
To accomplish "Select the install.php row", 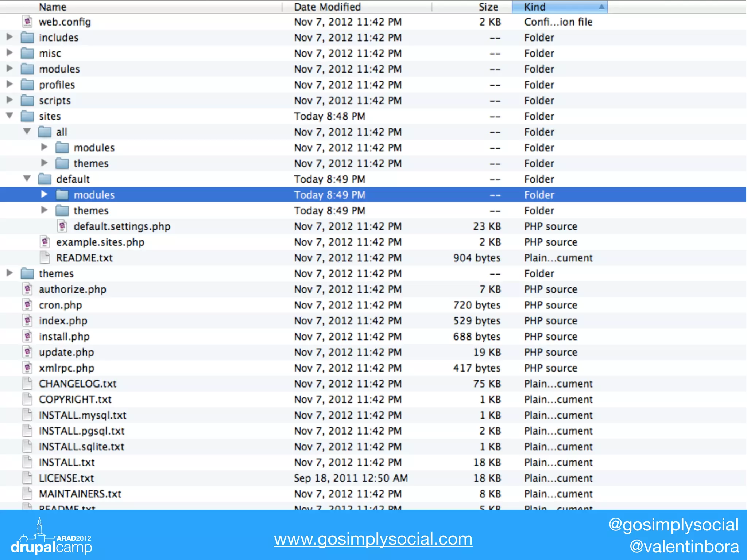I will [64, 337].
